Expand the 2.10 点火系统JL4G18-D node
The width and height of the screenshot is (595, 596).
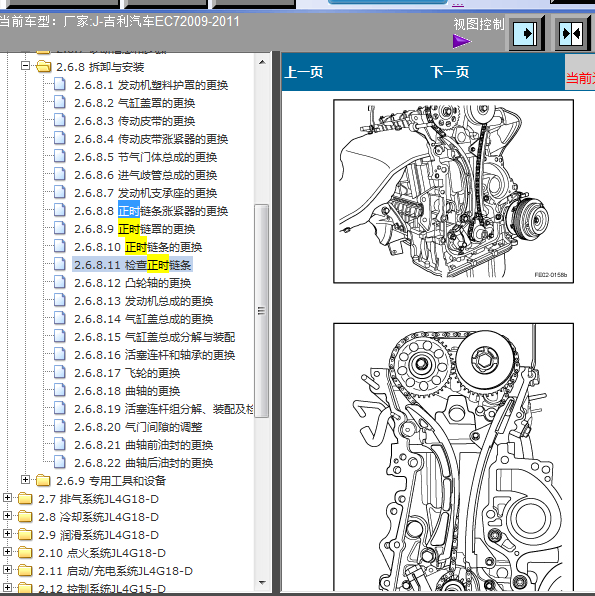click(x=7, y=552)
